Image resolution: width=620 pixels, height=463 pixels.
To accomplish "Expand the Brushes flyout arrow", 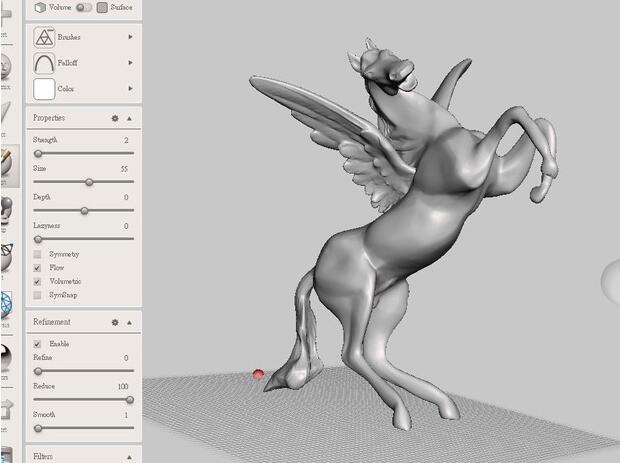I will point(130,37).
